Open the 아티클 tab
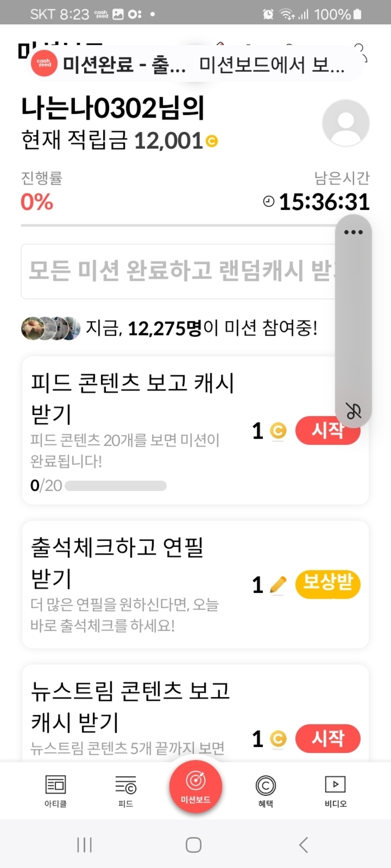Image resolution: width=391 pixels, height=868 pixels. coord(56,790)
